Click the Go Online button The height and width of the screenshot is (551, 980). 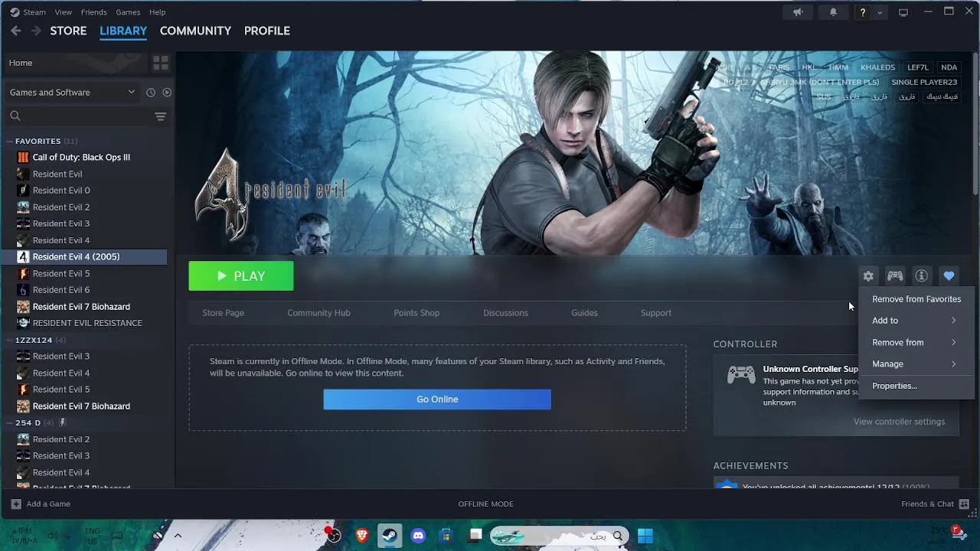[437, 399]
